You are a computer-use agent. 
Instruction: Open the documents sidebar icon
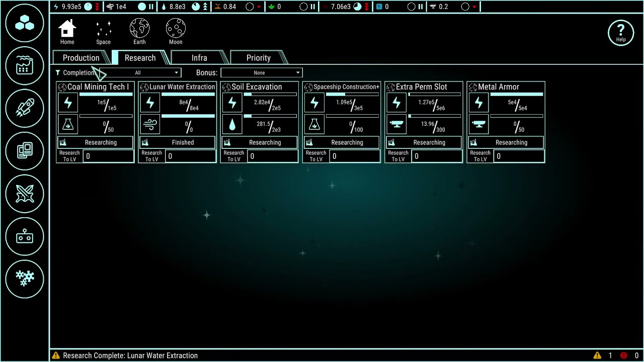[x=25, y=151]
